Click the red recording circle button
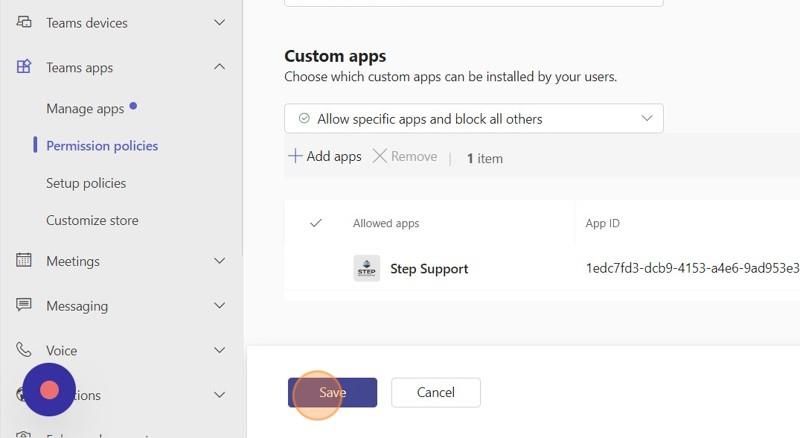800x438 pixels. point(49,390)
